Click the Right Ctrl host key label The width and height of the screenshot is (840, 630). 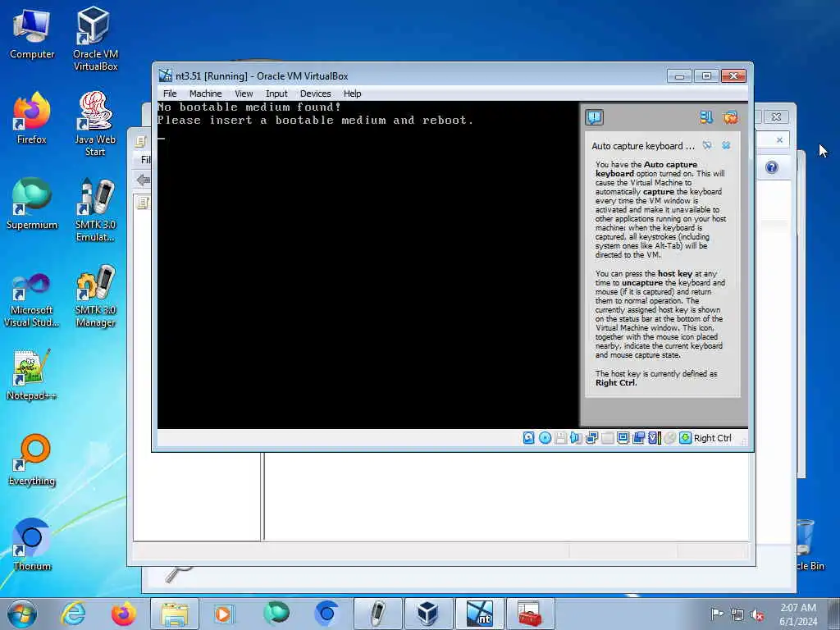coord(713,438)
